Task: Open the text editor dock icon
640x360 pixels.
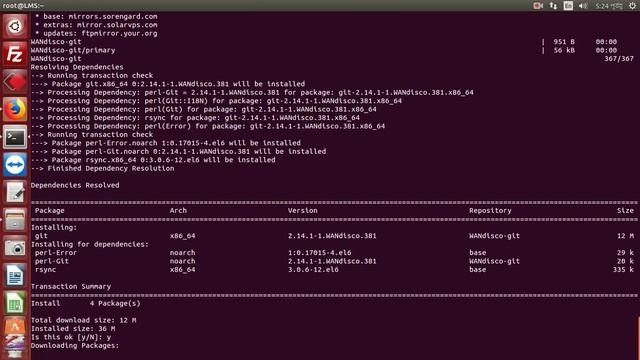Action: 15,192
